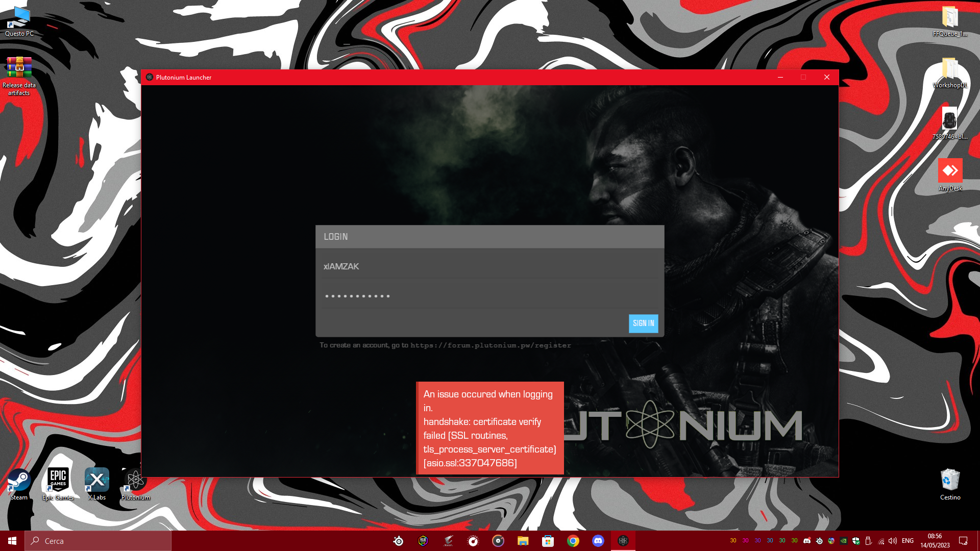Screen dimensions: 980x551
Task: Select the FFQueue folder on desktop
Action: click(950, 21)
